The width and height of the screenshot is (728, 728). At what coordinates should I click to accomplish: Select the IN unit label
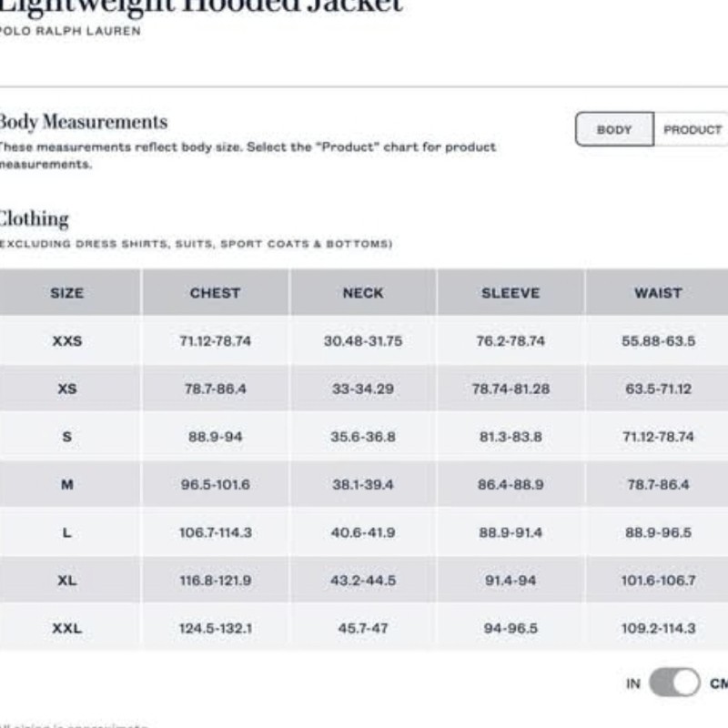click(633, 683)
